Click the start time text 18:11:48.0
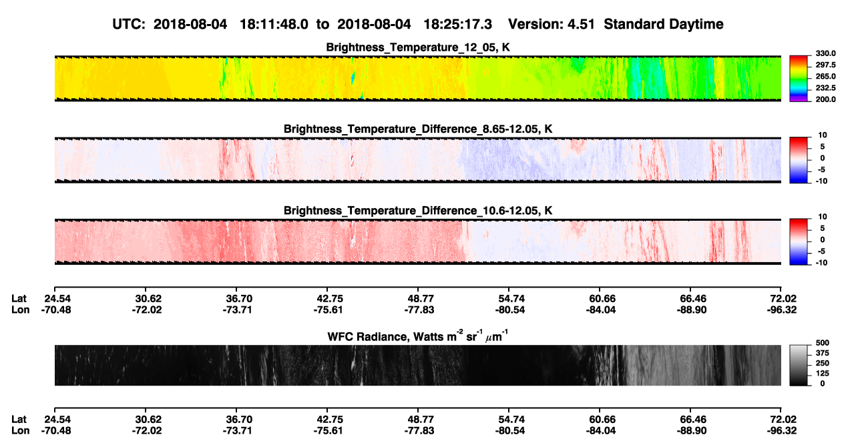 pos(276,24)
